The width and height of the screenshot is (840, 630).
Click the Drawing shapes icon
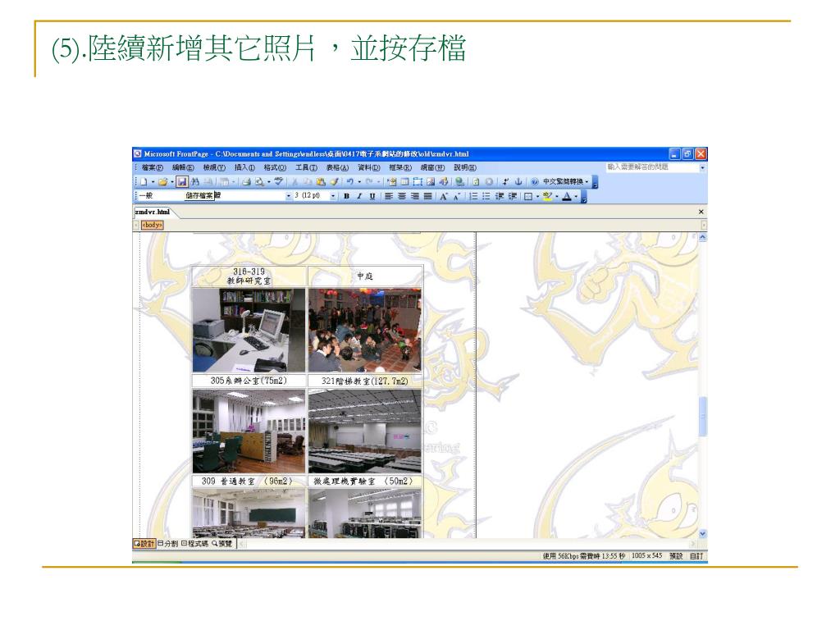(x=444, y=181)
